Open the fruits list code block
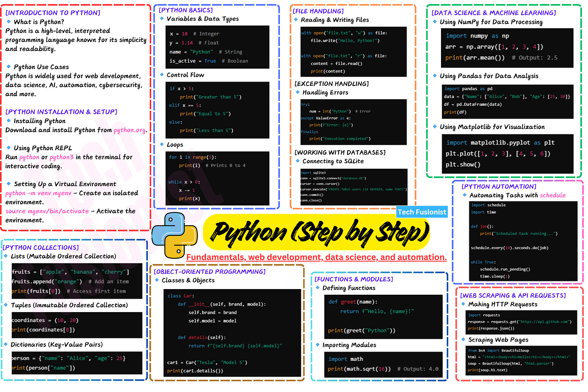Viewport: 588px width, 392px height. click(77, 281)
